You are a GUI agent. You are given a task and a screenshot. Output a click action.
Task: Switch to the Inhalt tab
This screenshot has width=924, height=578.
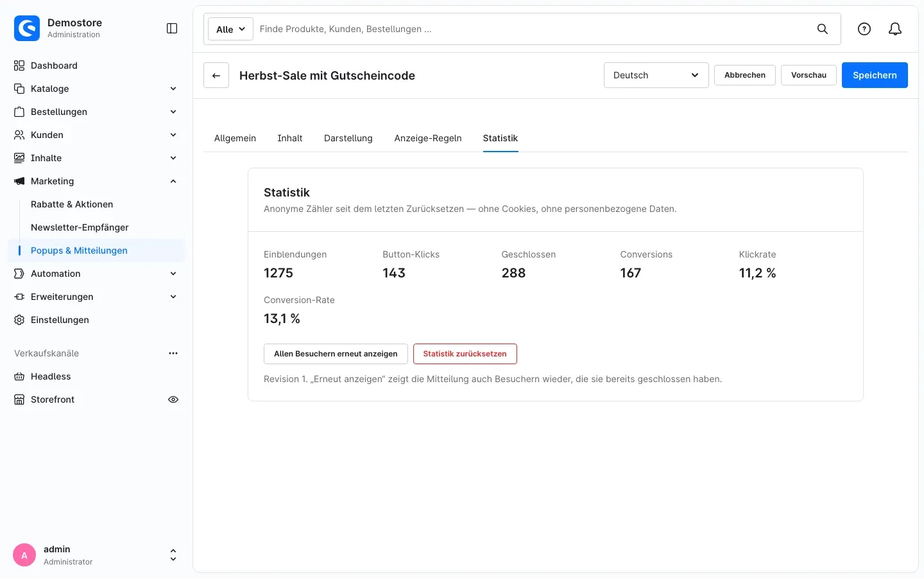pyautogui.click(x=290, y=138)
